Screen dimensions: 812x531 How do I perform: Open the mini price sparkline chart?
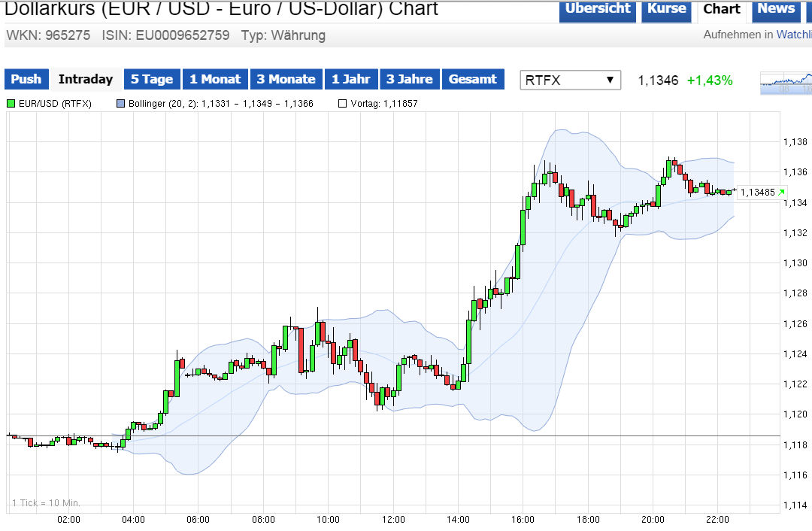click(788, 83)
